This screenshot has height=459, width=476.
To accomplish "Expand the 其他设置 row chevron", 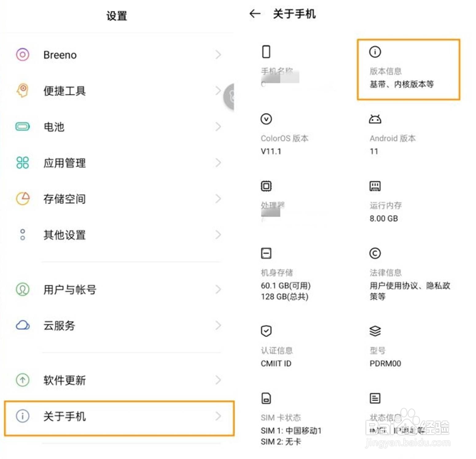I will (x=218, y=235).
